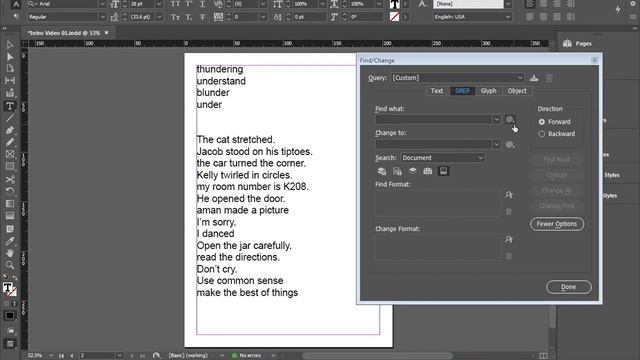Select the Type tool

pos(10,106)
